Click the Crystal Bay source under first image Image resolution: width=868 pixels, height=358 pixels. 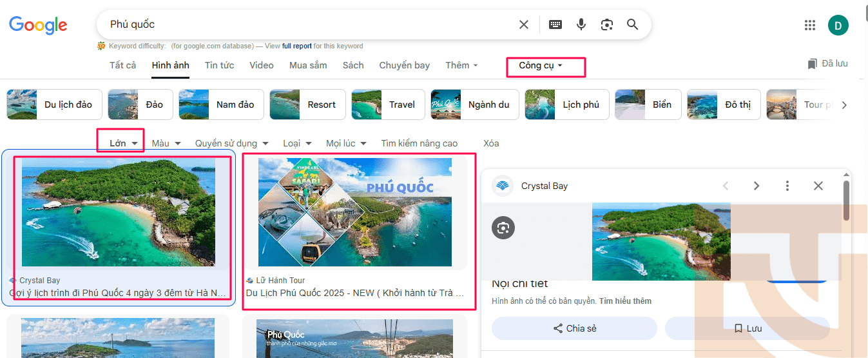[39, 281]
